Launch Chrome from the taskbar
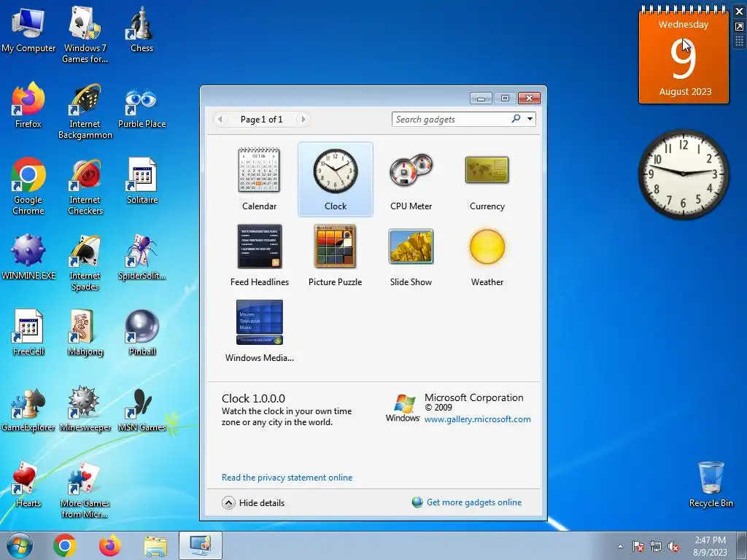 click(65, 545)
